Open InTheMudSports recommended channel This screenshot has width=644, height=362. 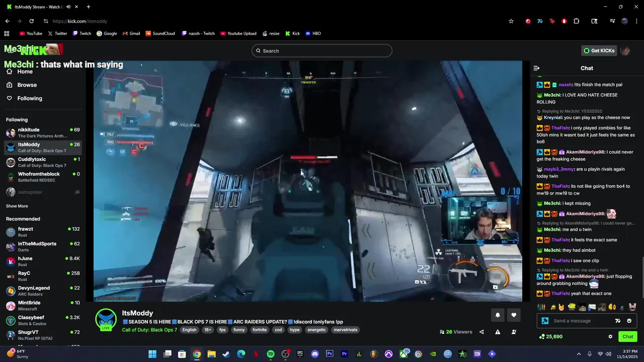point(43,246)
